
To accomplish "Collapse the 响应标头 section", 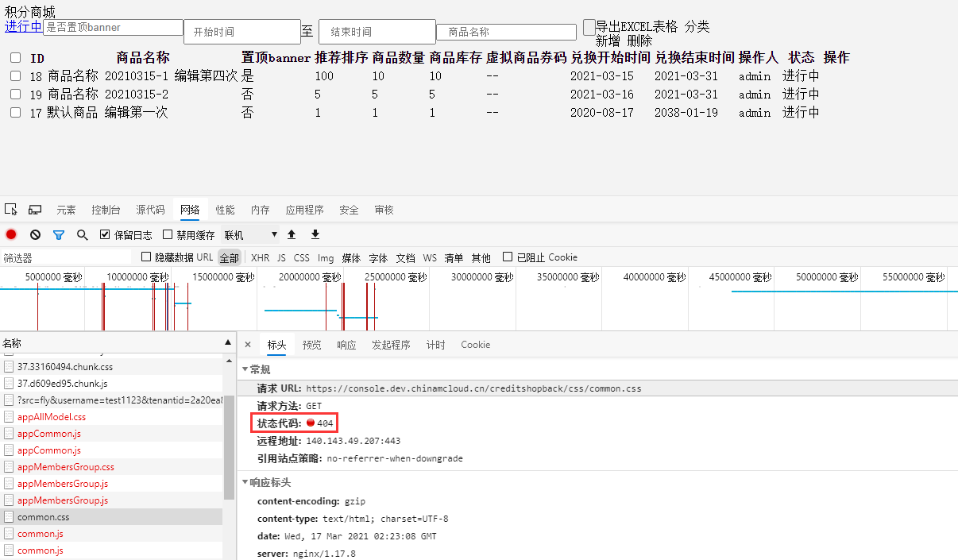I will (x=245, y=483).
